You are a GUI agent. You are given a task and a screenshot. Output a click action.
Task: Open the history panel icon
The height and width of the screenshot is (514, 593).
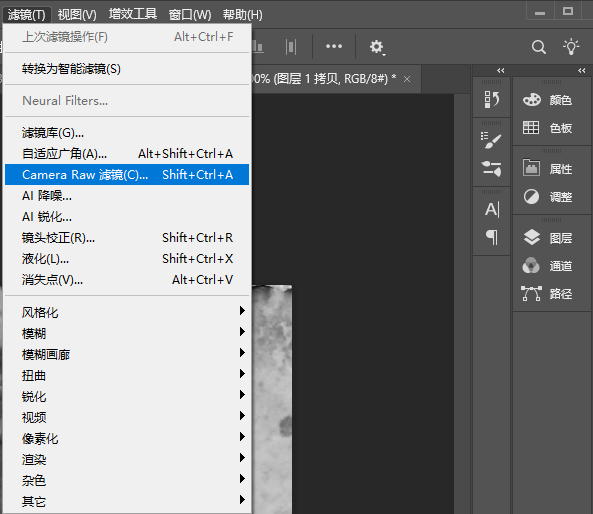(x=492, y=99)
